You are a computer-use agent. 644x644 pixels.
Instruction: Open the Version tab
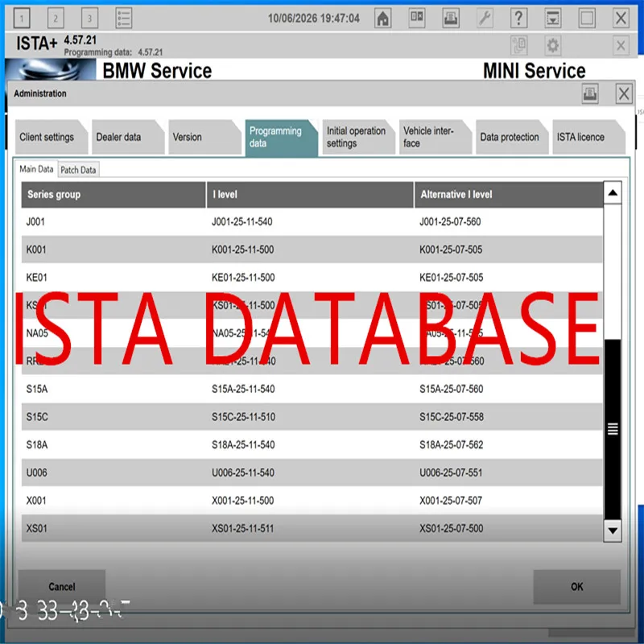204,137
